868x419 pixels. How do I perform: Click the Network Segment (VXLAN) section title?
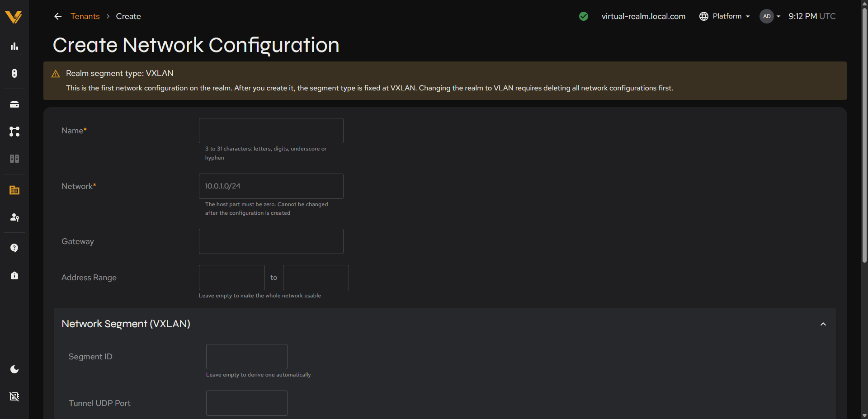[x=126, y=324]
